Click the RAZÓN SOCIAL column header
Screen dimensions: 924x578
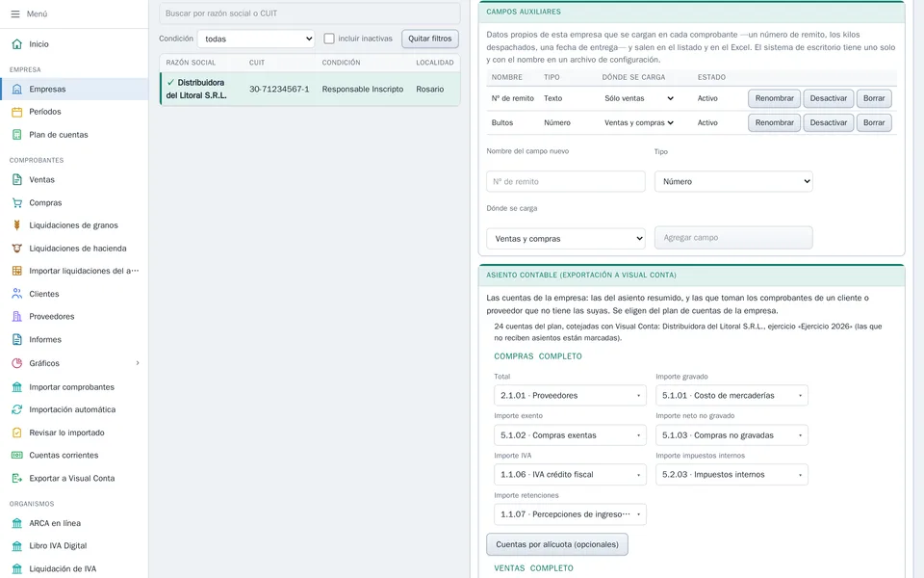191,63
